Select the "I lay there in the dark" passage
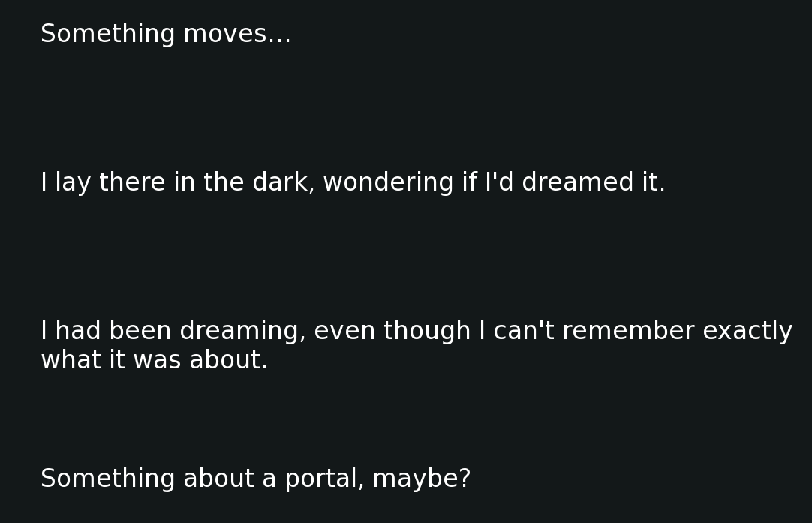 pos(353,183)
